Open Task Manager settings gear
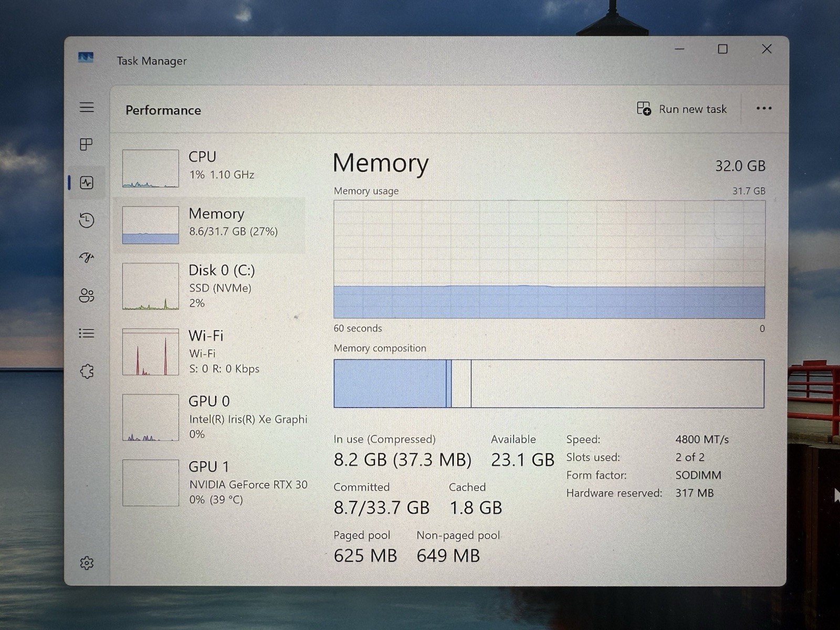840x630 pixels. click(x=87, y=563)
